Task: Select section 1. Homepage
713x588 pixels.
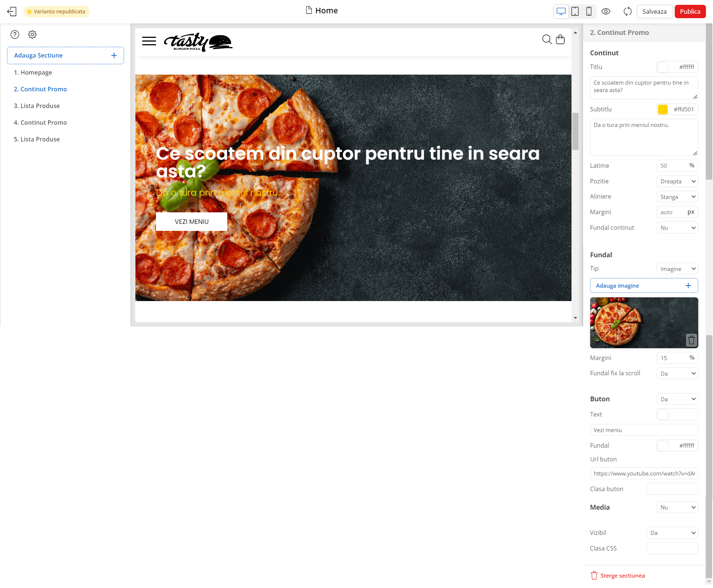Action: click(x=33, y=72)
